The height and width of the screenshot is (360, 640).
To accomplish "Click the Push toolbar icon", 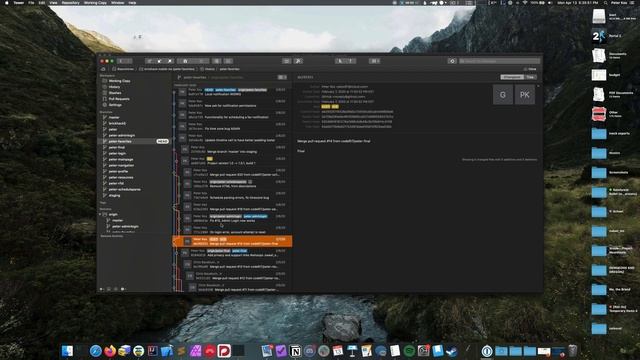I will coord(170,61).
